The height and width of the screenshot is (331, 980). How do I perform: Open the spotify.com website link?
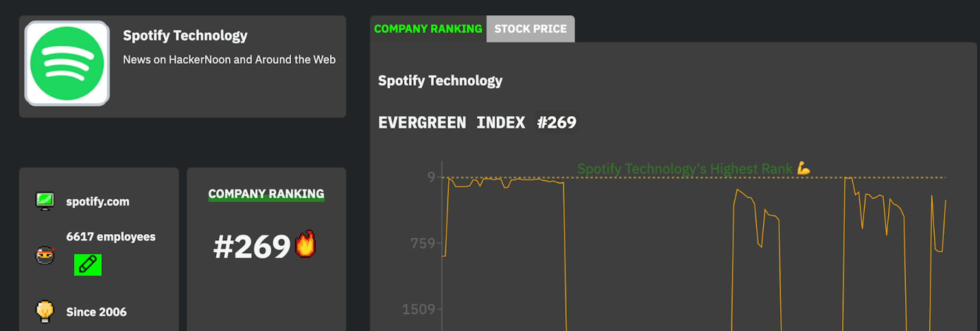(98, 201)
